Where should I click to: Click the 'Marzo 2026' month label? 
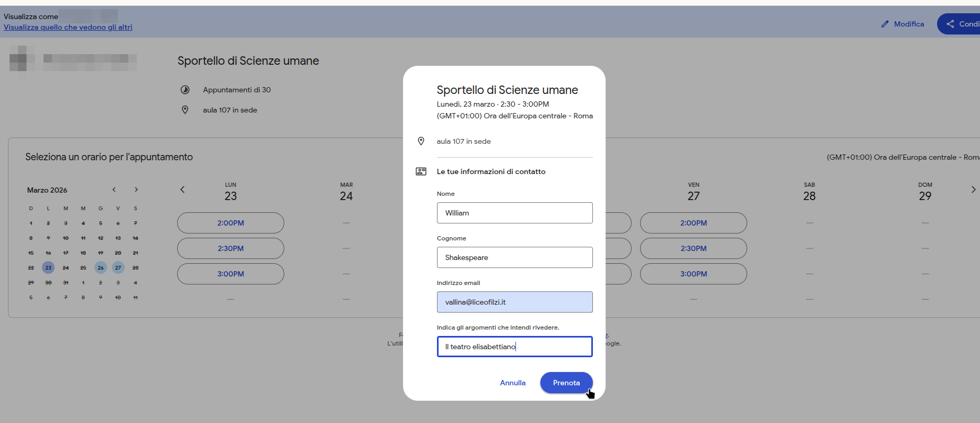point(47,190)
